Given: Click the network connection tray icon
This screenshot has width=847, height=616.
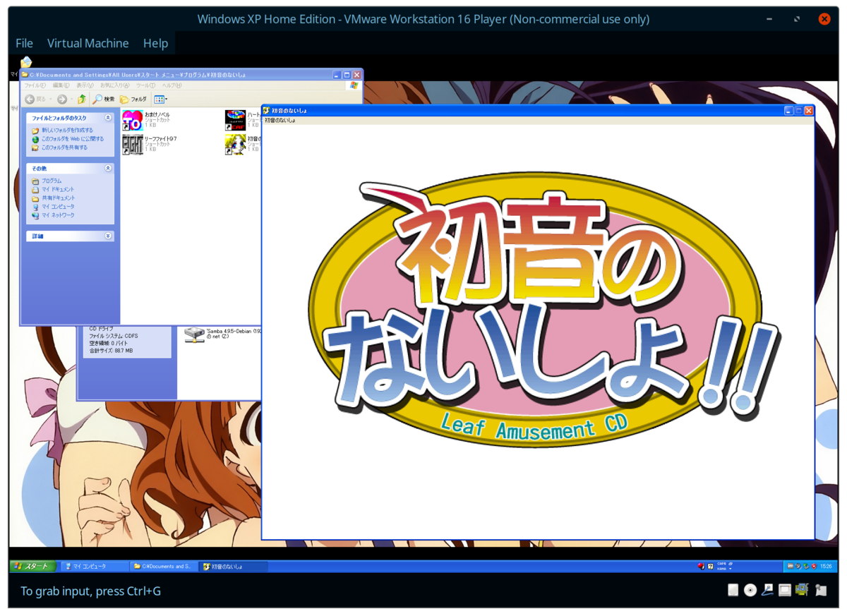Looking at the screenshot, I should pos(806,566).
